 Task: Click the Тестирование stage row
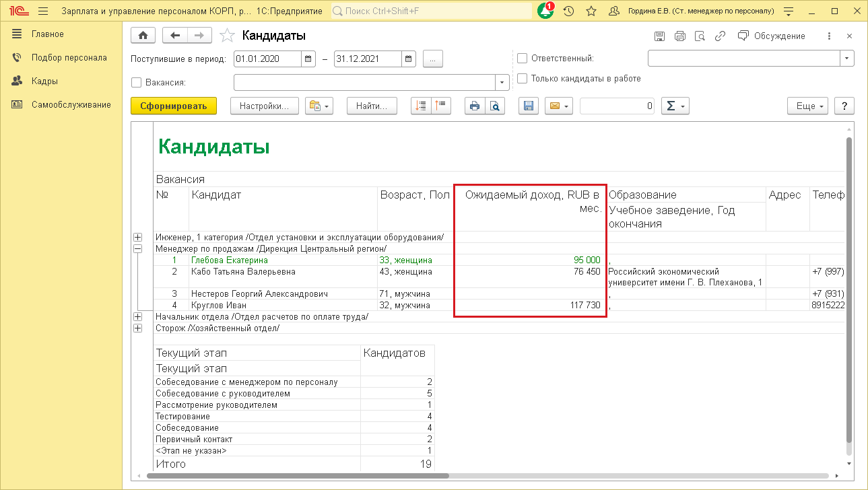click(294, 417)
